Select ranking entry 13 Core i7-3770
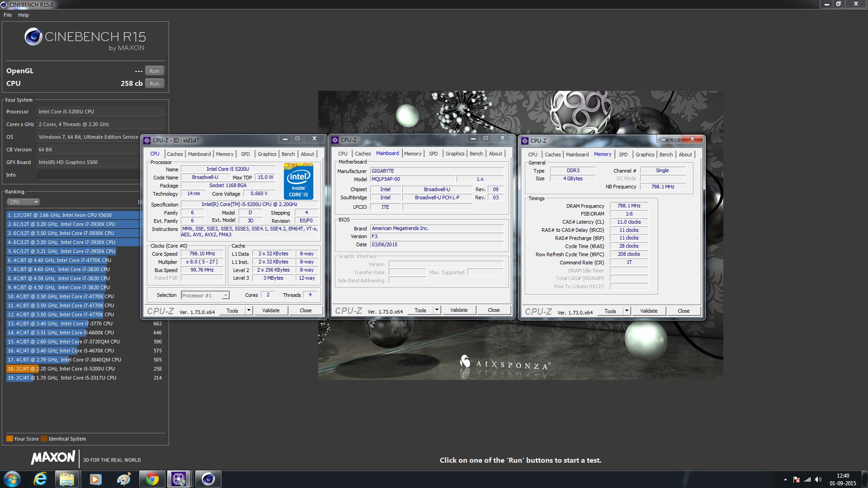This screenshot has width=868, height=488. 84,324
